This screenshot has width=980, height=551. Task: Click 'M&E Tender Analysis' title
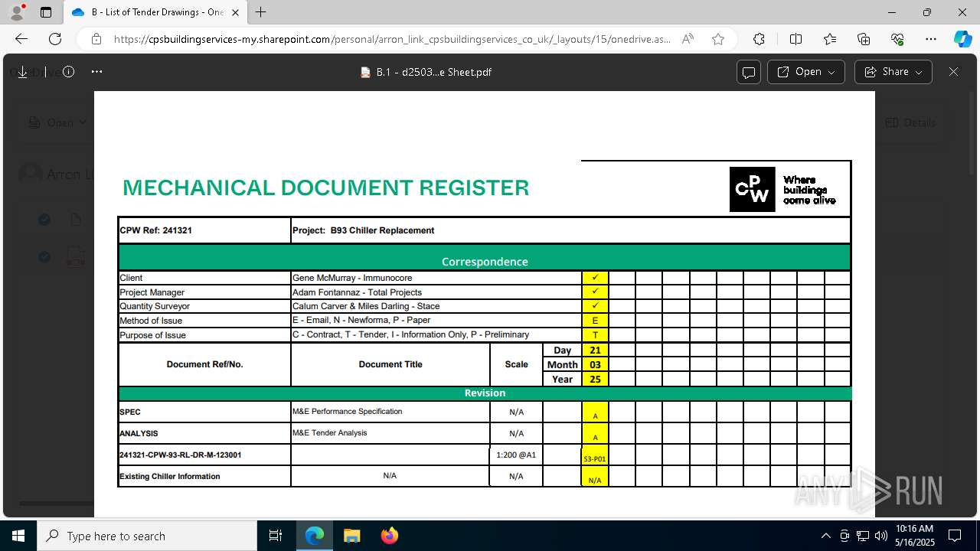pyautogui.click(x=330, y=433)
